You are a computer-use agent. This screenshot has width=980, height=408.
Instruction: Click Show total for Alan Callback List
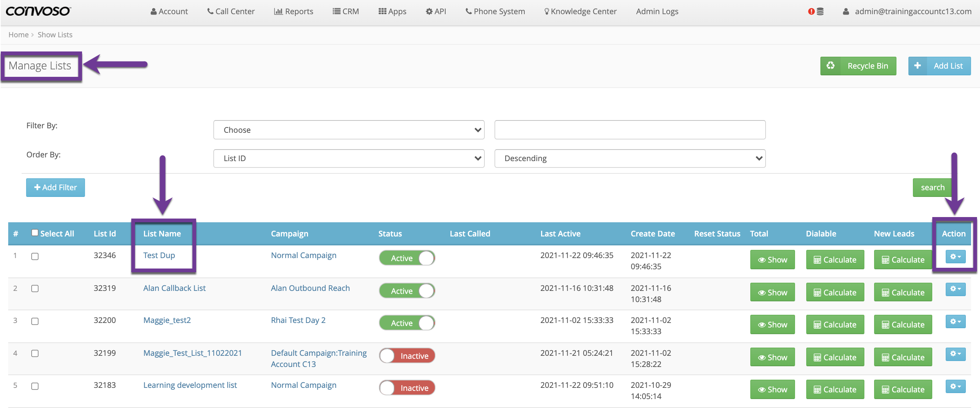[772, 292]
